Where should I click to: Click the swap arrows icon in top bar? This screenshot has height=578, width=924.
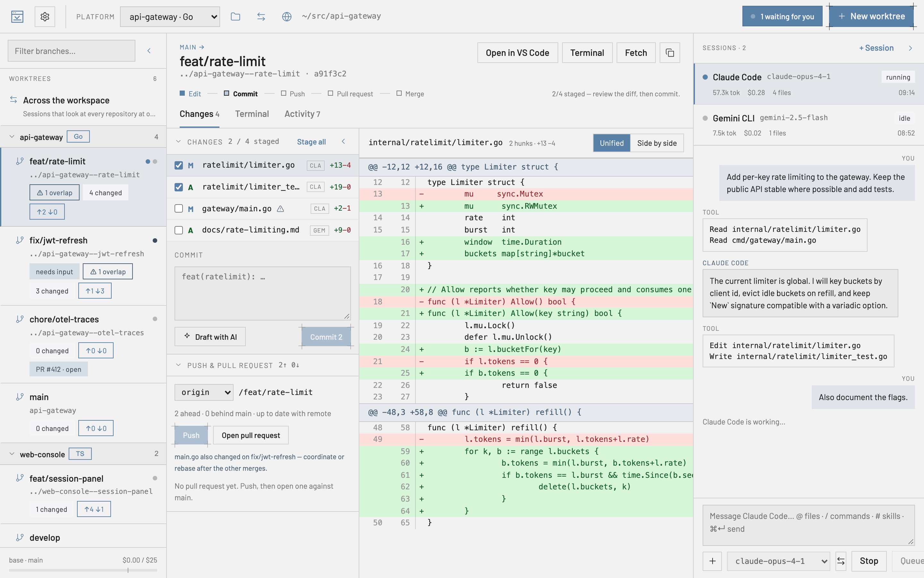tap(261, 16)
